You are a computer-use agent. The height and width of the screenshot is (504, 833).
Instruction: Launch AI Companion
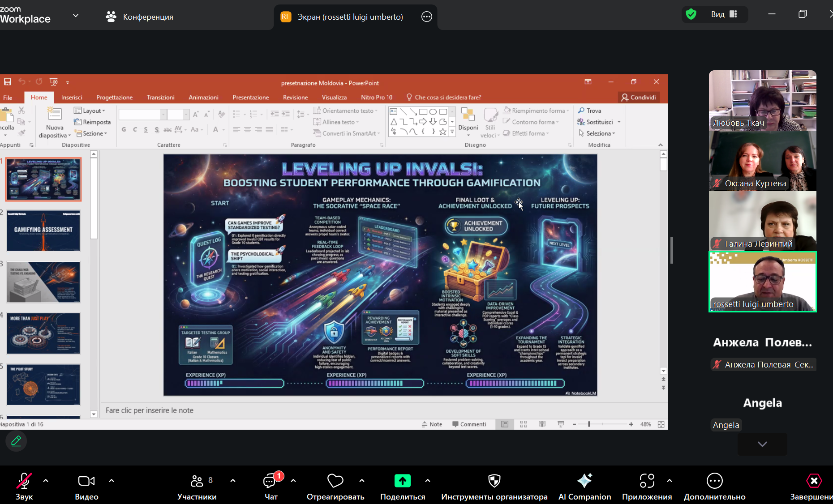[584, 481]
